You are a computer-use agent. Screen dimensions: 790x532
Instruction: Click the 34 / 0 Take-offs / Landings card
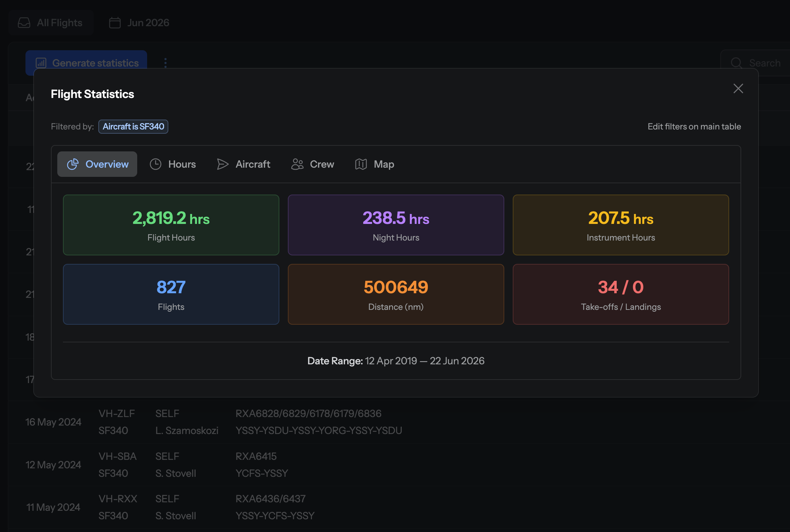coord(621,294)
